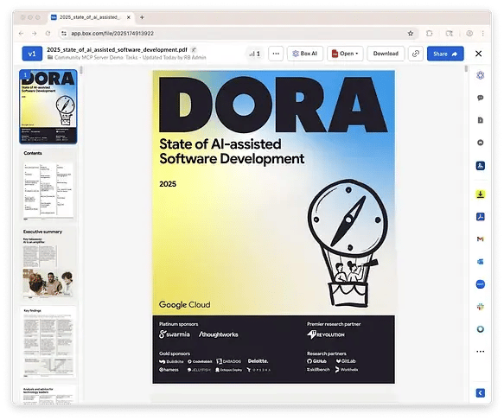The height and width of the screenshot is (420, 504).
Task: Open a new browser tab
Action: click(142, 17)
